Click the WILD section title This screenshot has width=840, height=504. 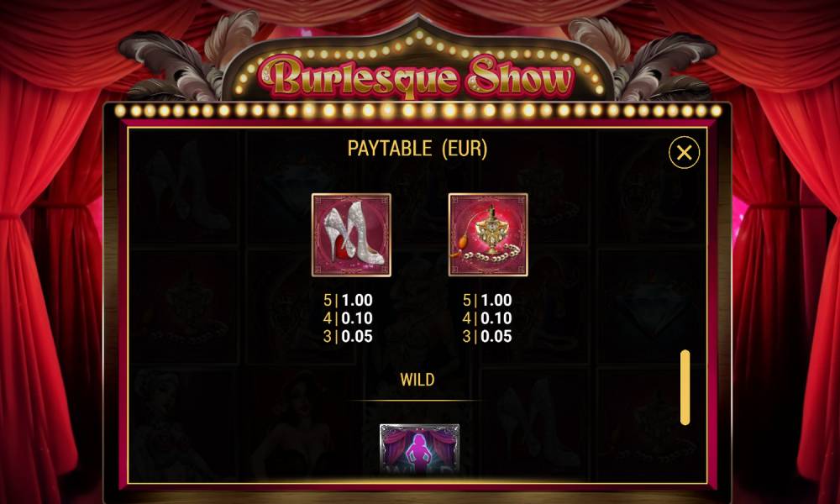[x=417, y=380]
